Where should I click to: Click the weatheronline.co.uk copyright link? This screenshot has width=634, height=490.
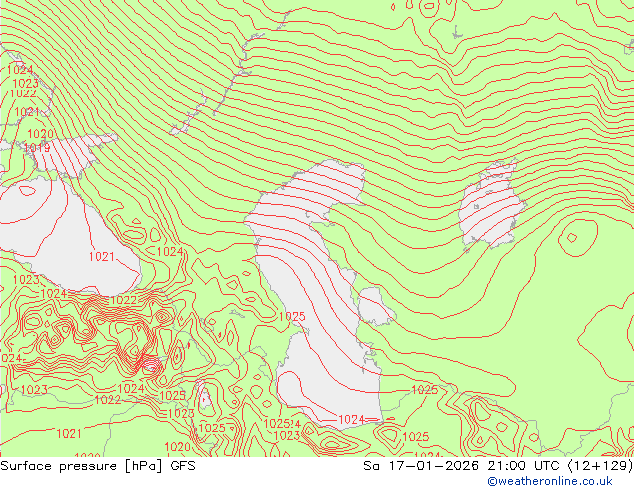pos(550,481)
